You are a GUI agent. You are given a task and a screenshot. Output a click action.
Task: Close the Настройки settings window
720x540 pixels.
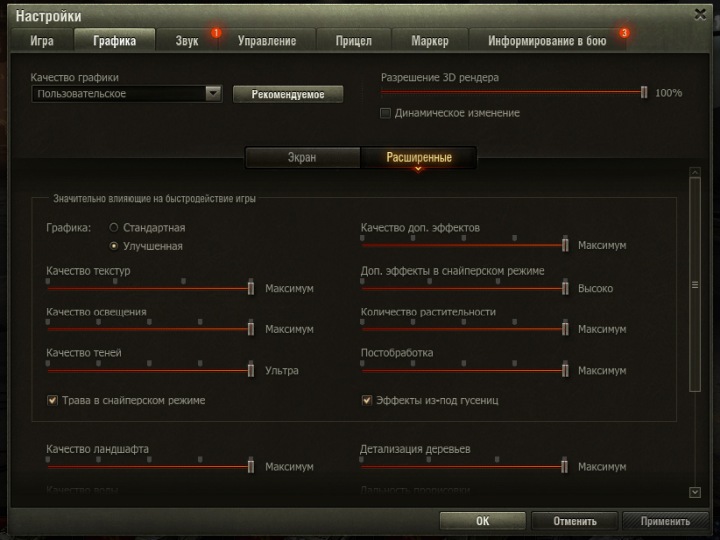[700, 14]
